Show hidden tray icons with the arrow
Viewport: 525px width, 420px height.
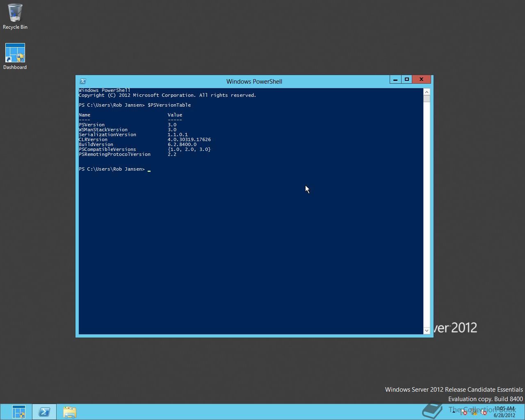click(x=454, y=412)
